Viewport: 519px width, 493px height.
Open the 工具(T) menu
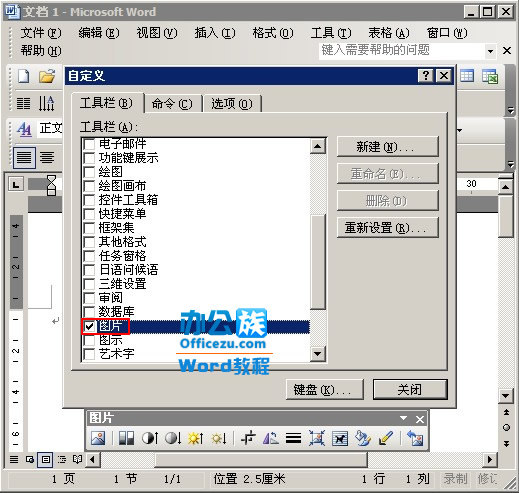coord(331,33)
